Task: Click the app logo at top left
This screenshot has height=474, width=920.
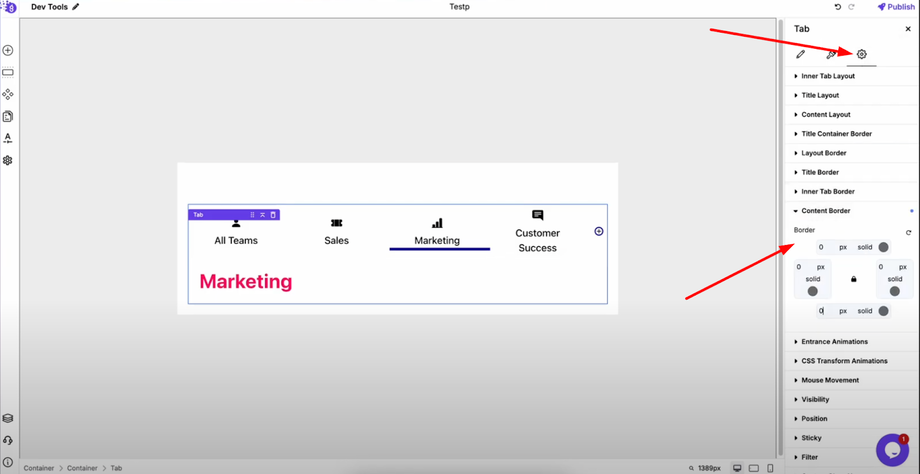Action: (11, 7)
